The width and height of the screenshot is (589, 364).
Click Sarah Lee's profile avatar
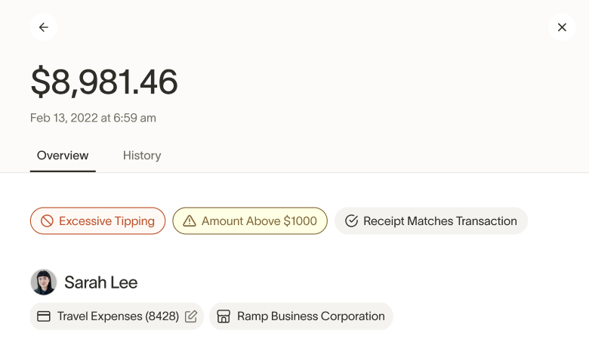point(44,282)
